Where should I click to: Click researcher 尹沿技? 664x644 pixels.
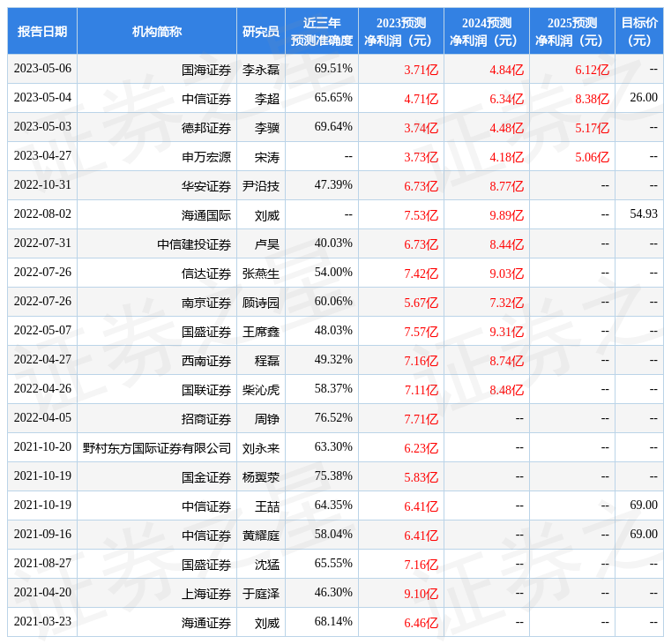pos(261,186)
